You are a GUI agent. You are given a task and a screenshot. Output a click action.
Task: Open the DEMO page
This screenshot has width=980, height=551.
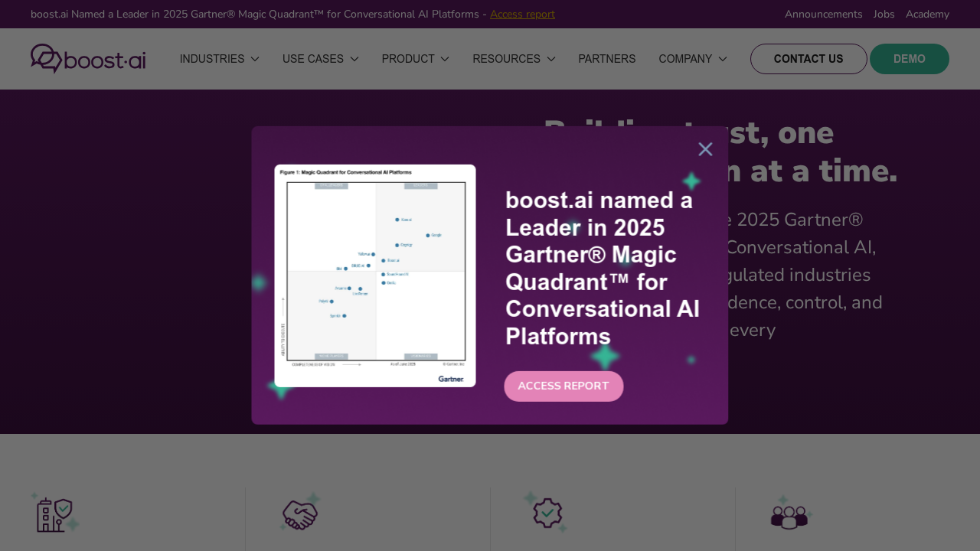(910, 58)
